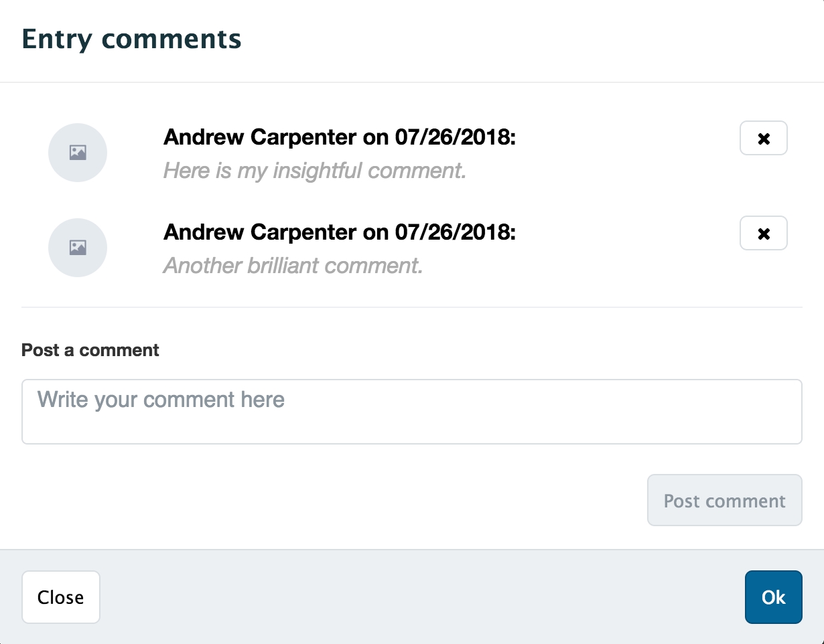The width and height of the screenshot is (824, 644).
Task: Click the divider line above 'Post a comment'
Action: pos(411,307)
